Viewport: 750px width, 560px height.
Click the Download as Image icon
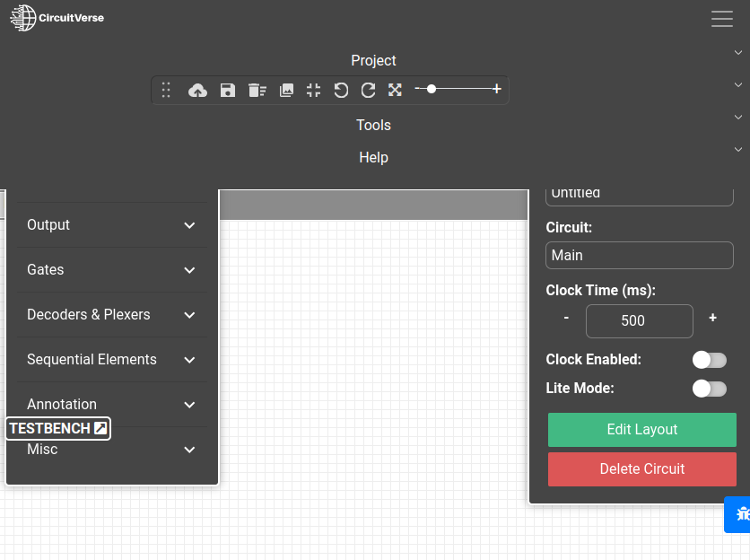coord(286,90)
